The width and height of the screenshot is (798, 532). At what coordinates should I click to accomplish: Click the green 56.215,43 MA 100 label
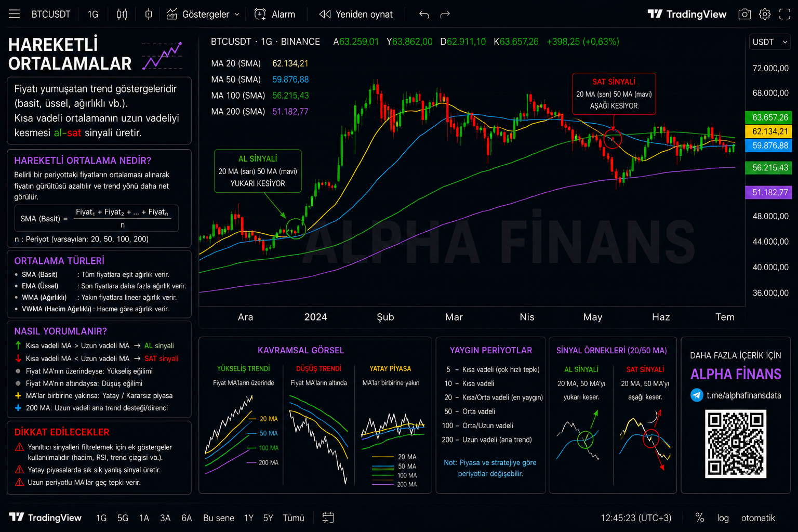[x=768, y=168]
